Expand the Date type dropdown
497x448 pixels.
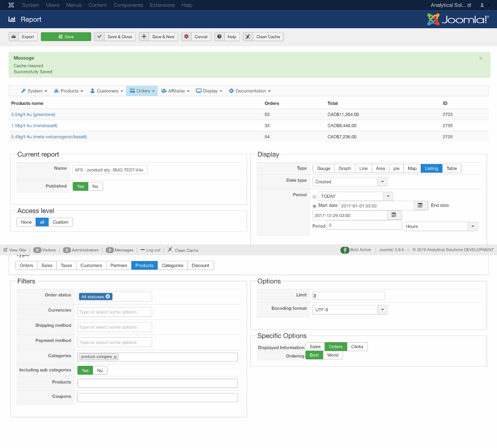(382, 182)
